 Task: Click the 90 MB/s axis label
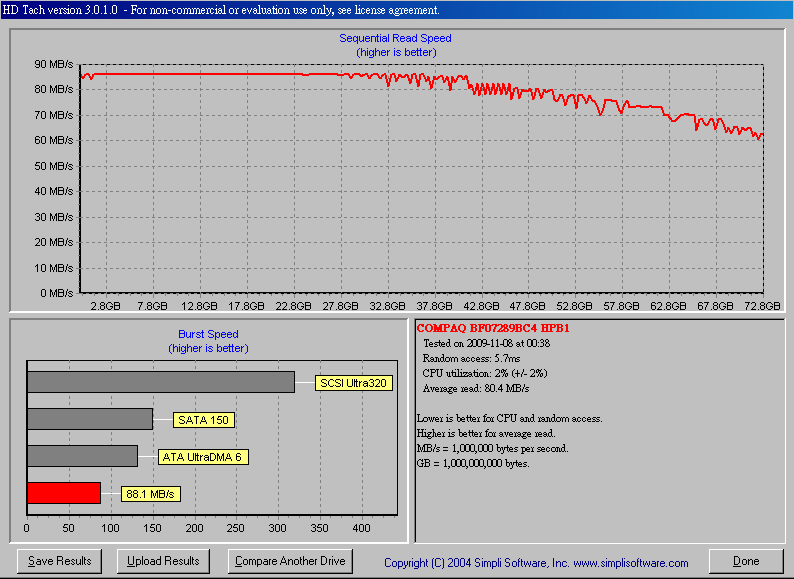click(54, 64)
